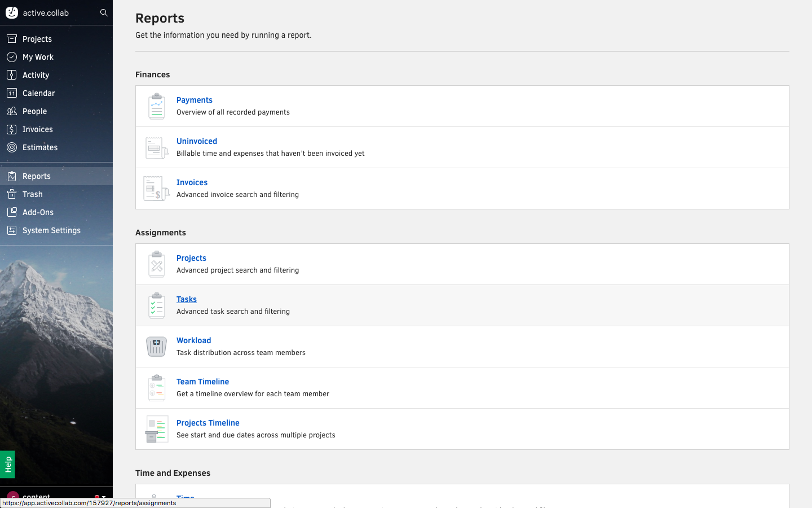The width and height of the screenshot is (812, 508).
Task: Open Calendar from the sidebar
Action: [x=38, y=93]
